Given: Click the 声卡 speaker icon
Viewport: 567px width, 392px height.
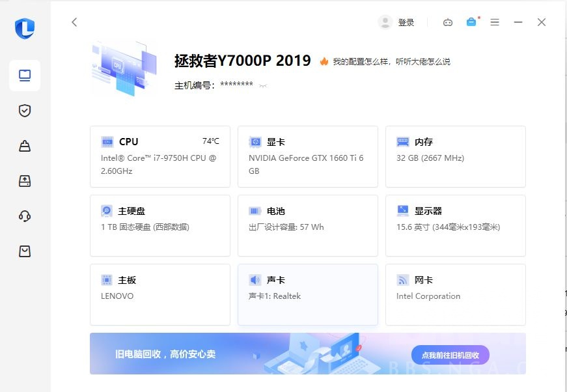Looking at the screenshot, I should coord(255,280).
